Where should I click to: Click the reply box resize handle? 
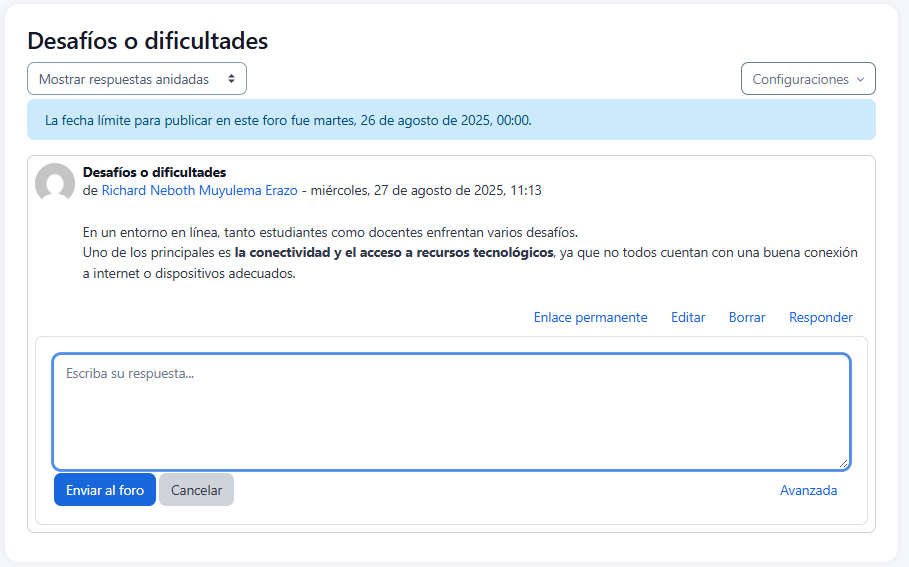point(844,463)
